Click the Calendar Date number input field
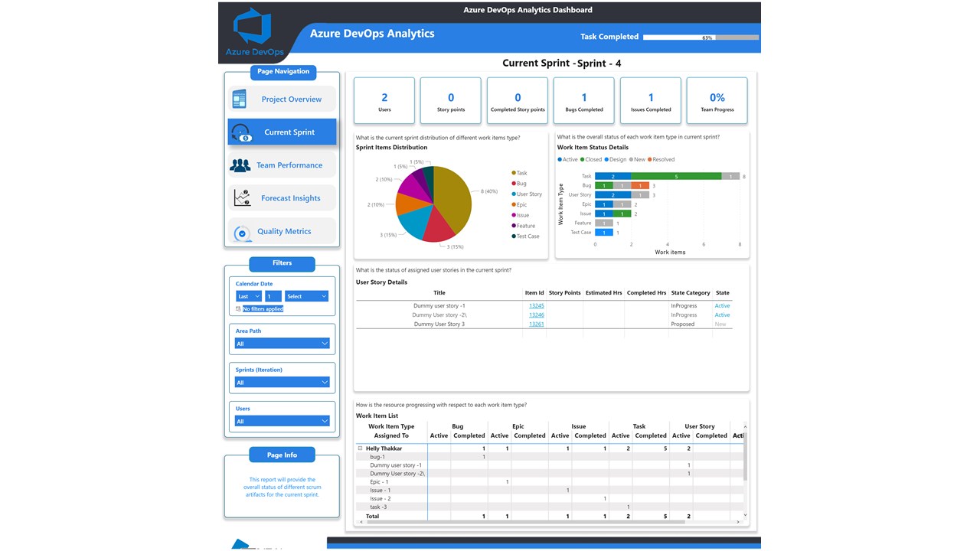Image resolution: width=980 pixels, height=551 pixels. [x=273, y=296]
